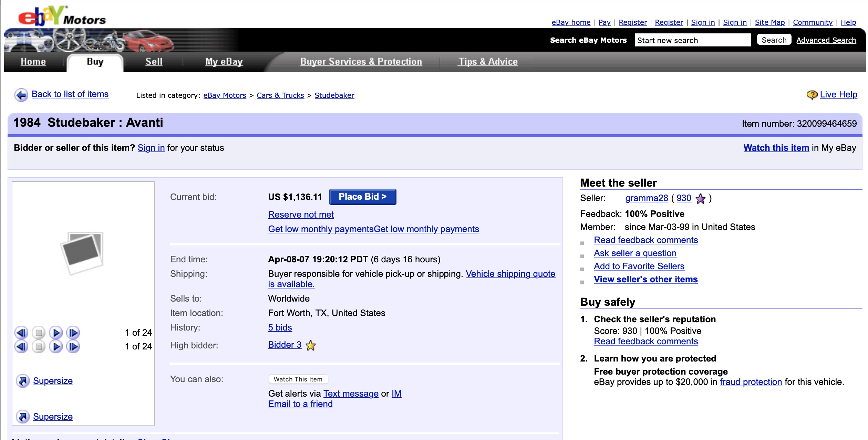Click Back to list of items link
The height and width of the screenshot is (440, 868).
[70, 94]
